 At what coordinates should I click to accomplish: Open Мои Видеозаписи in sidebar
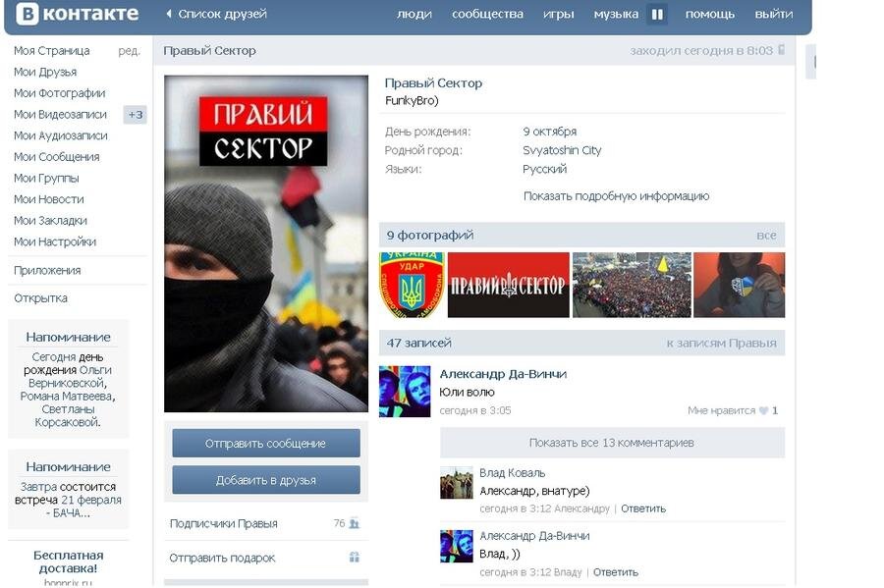pos(60,114)
